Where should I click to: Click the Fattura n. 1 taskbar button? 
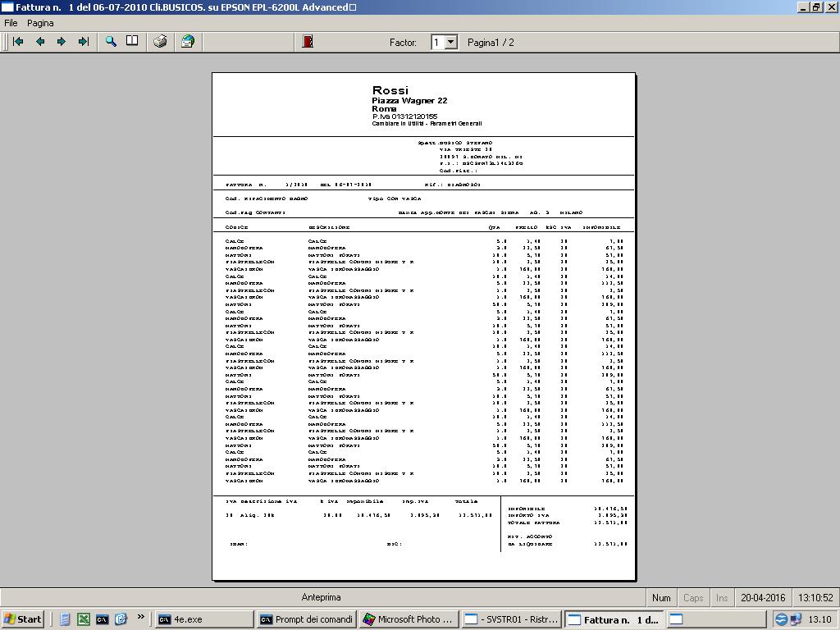tap(614, 619)
